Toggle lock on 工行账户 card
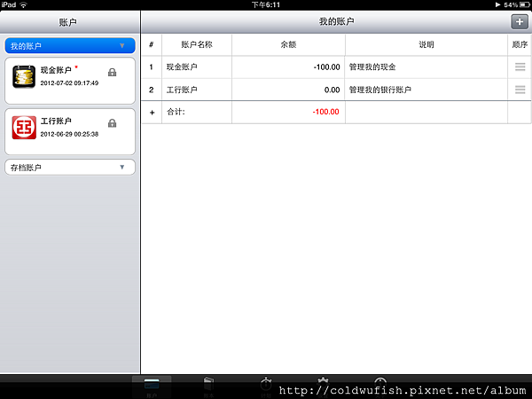 point(112,123)
